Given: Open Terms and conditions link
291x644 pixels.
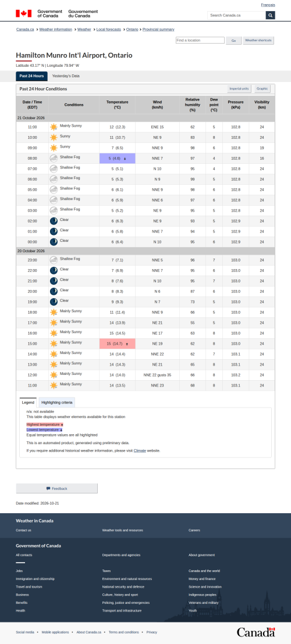Looking at the screenshot, I should pos(124,632).
